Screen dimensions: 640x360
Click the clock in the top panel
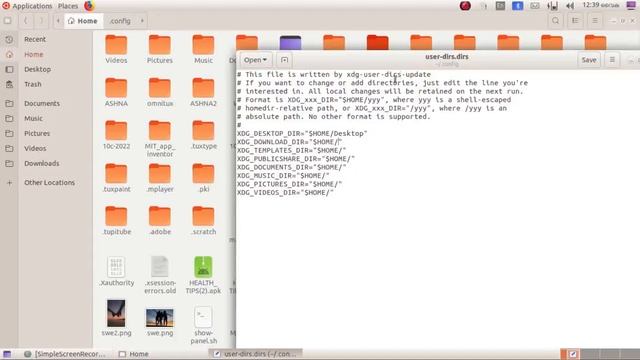click(x=601, y=5)
